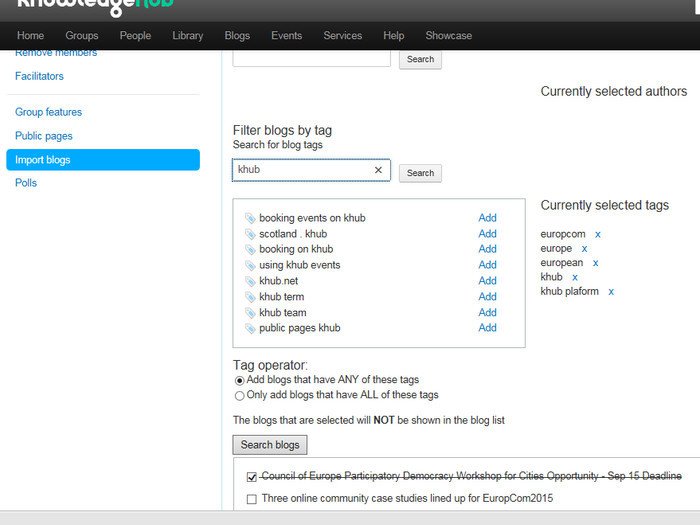Open the Library menu
This screenshot has width=700, height=525.
click(187, 35)
